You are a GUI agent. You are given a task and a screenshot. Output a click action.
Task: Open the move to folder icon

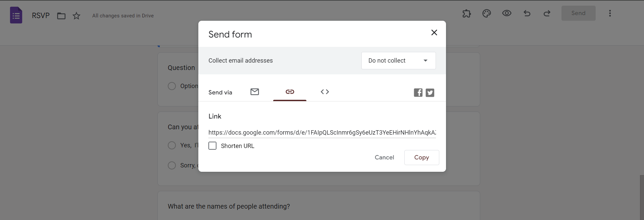tap(61, 16)
